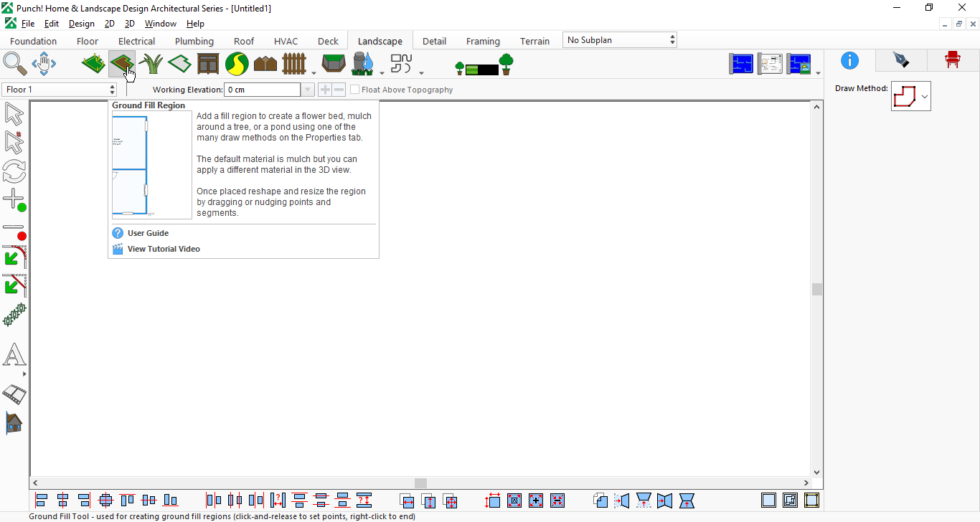Screen dimensions: 980x522
Task: Click View Tutorial Video link
Action: coord(164,249)
